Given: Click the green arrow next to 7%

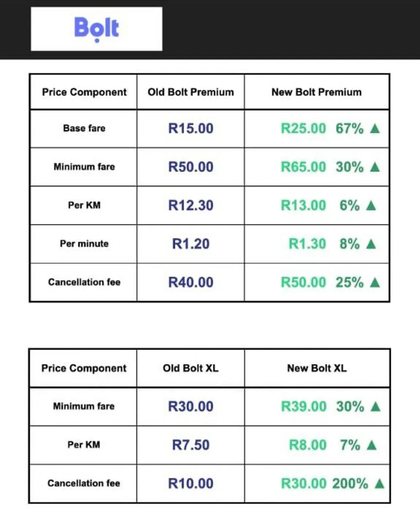Looking at the screenshot, I should click(x=372, y=445).
